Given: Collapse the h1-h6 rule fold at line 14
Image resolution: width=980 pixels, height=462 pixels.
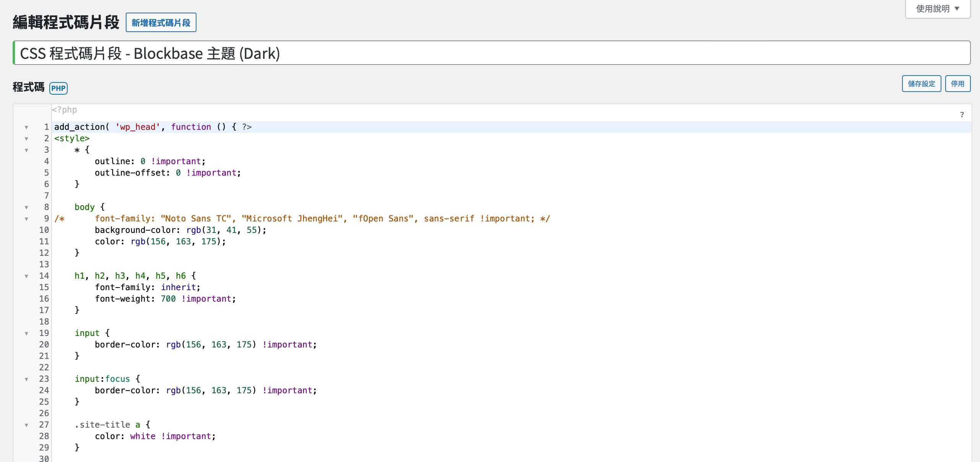Looking at the screenshot, I should [x=26, y=276].
